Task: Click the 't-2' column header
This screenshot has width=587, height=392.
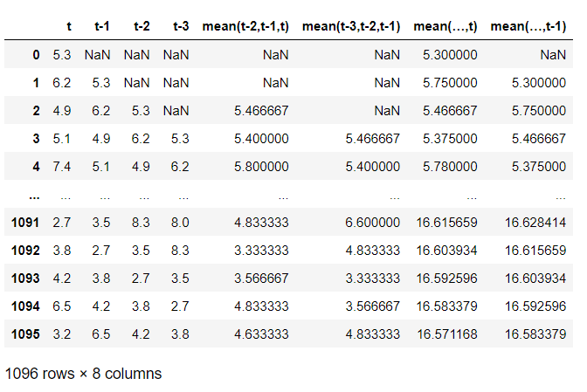Action: [141, 27]
